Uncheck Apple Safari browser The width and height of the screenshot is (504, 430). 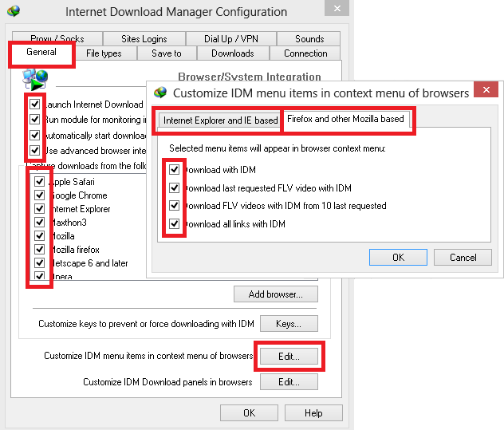(40, 182)
